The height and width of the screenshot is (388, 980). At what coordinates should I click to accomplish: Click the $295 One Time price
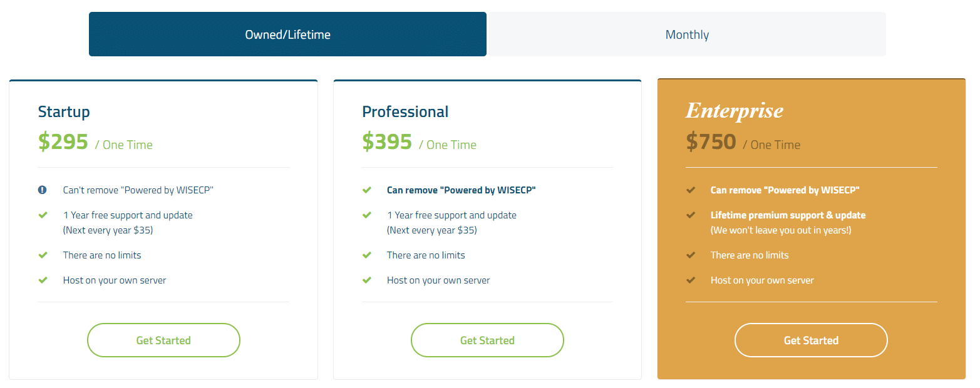tap(95, 142)
